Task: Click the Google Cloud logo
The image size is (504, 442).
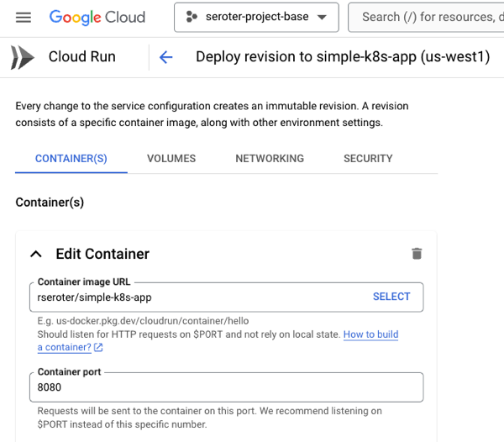Action: click(x=97, y=18)
